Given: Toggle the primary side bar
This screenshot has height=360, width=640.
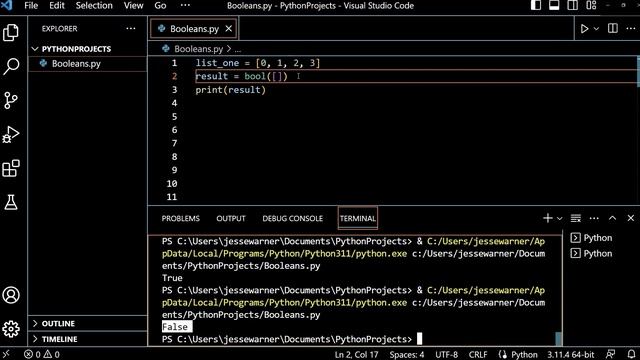Looking at the screenshot, I should click(x=536, y=5).
